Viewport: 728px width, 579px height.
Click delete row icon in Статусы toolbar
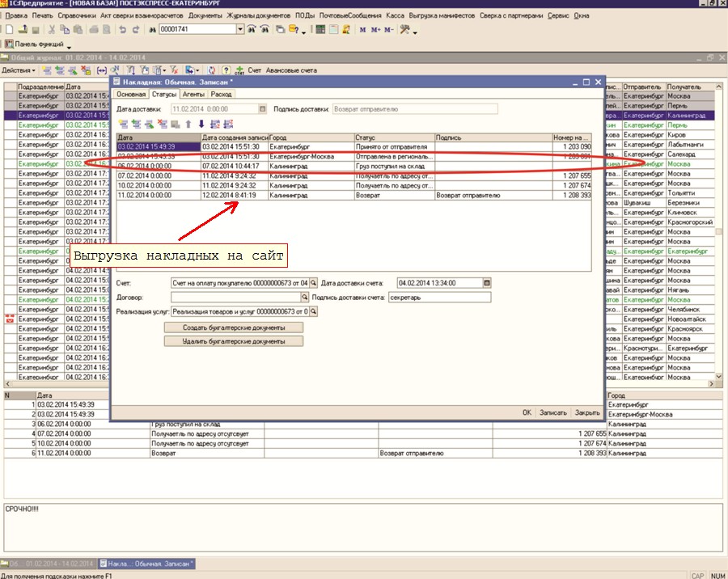pos(162,124)
